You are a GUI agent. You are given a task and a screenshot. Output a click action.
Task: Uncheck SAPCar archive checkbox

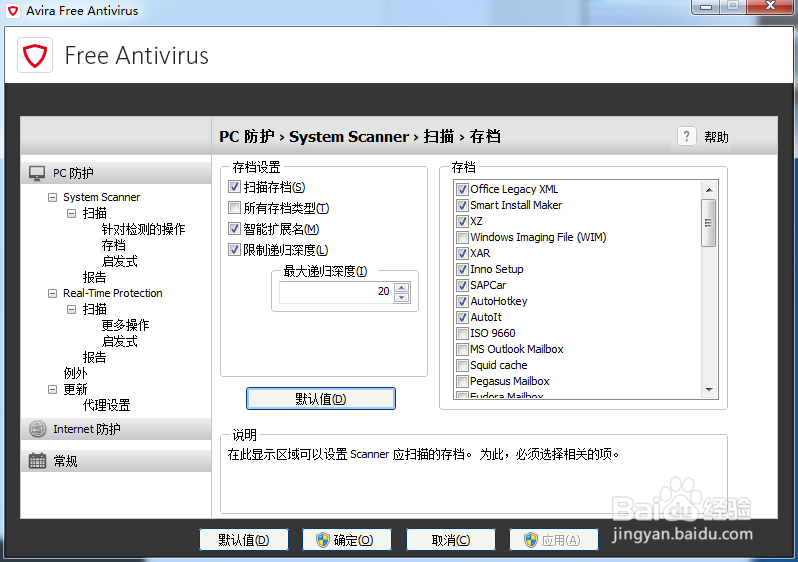pyautogui.click(x=462, y=285)
